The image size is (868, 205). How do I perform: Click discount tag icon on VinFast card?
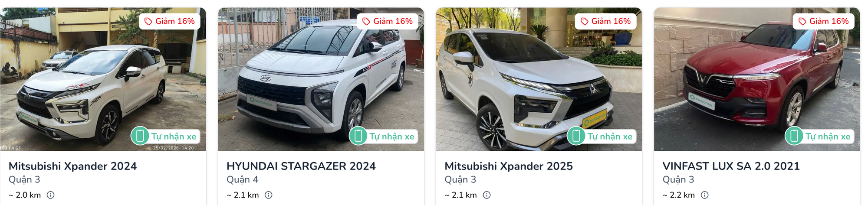(x=802, y=21)
